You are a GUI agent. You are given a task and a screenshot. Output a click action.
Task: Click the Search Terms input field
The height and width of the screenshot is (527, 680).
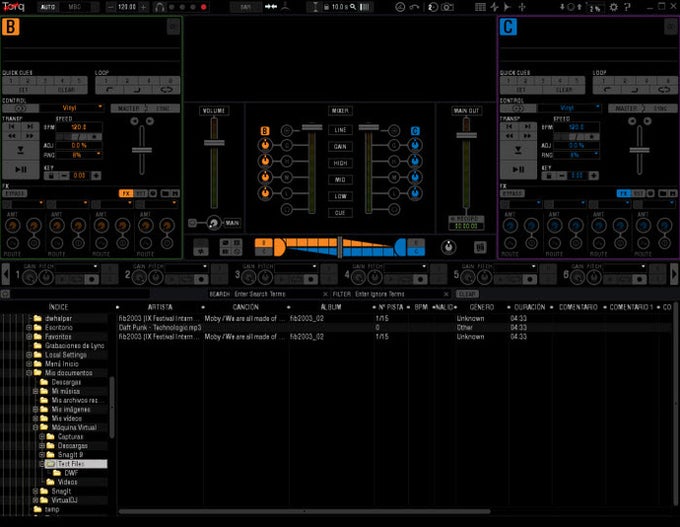click(x=278, y=294)
